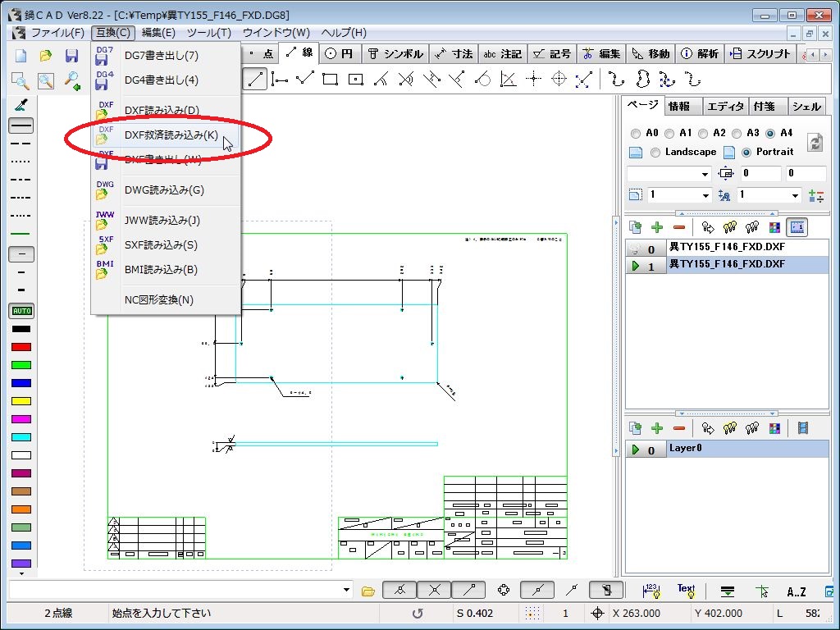Select the polyline checkmark-shaped tool
The image size is (840, 630).
pos(305,80)
